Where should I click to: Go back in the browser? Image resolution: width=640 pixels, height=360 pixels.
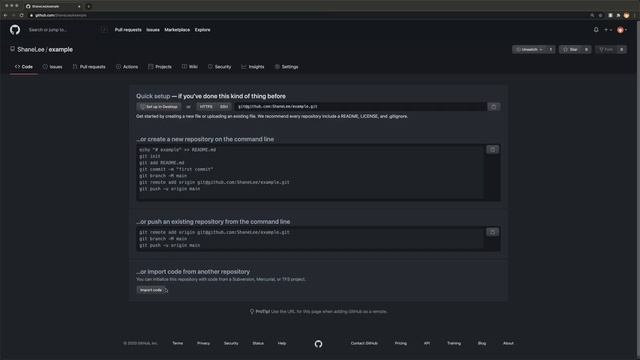[5, 15]
